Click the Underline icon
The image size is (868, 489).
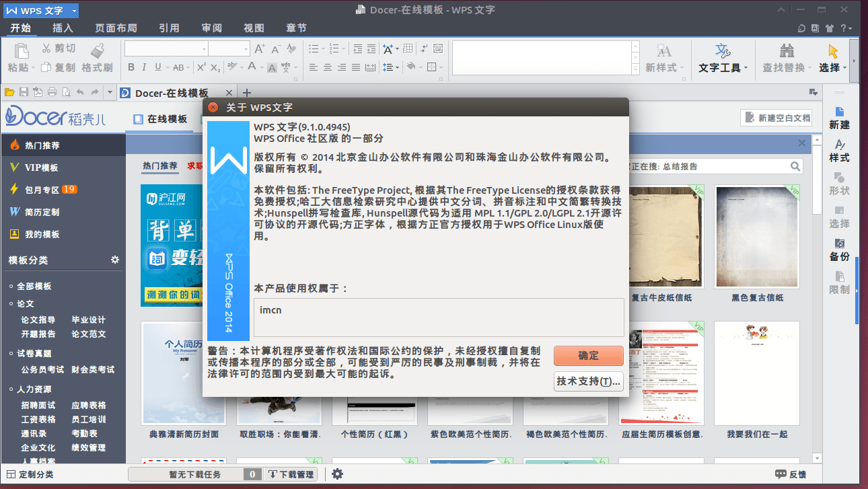pos(158,67)
